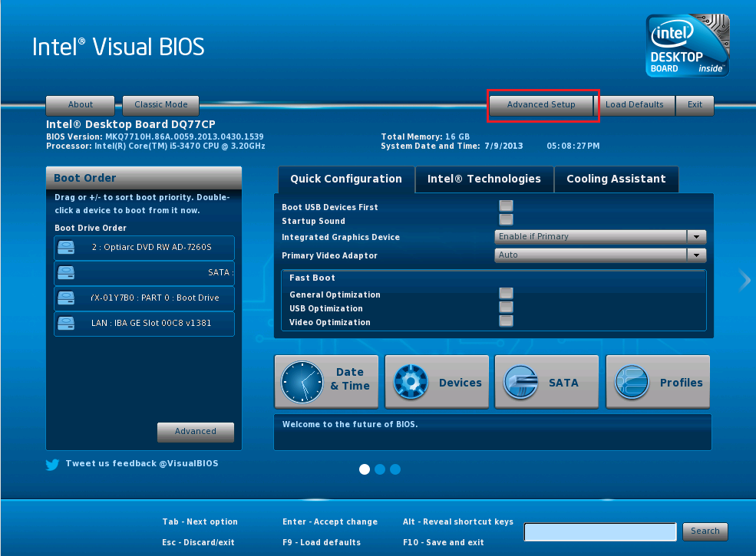756x556 pixels.
Task: Click drive icon for LAN IBA GE Slot
Action: 66,323
